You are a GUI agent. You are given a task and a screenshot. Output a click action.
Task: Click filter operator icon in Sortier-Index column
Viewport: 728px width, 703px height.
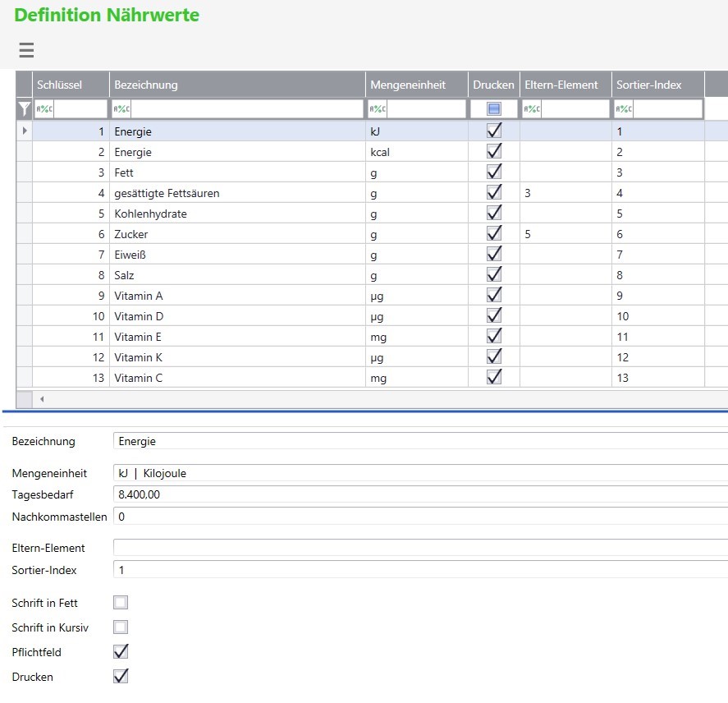(x=624, y=109)
